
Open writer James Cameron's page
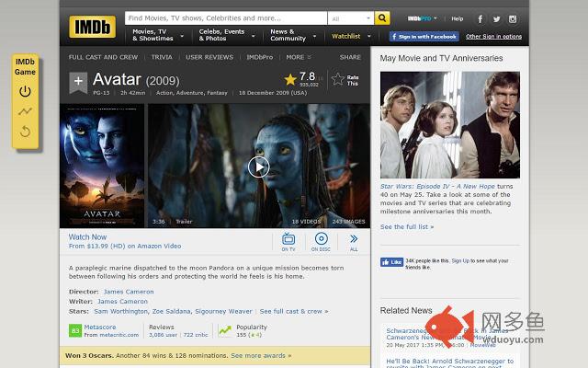(122, 302)
